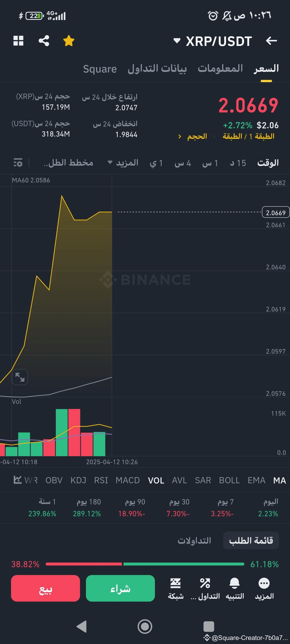Switch to the بيانات التداول tab
290x644 pixels.
click(157, 68)
